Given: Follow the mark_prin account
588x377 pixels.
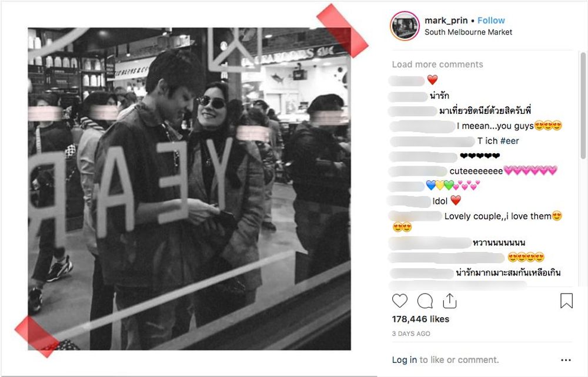Looking at the screenshot, I should [491, 21].
